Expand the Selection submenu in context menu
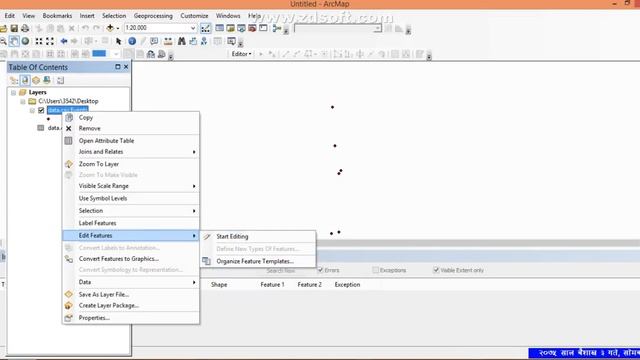Image resolution: width=640 pixels, height=360 pixels. [x=131, y=211]
